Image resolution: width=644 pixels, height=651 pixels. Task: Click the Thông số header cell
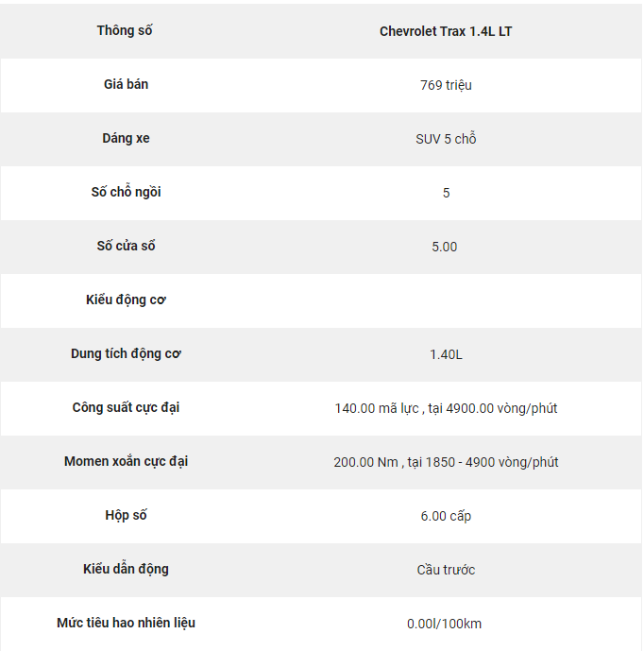125,31
